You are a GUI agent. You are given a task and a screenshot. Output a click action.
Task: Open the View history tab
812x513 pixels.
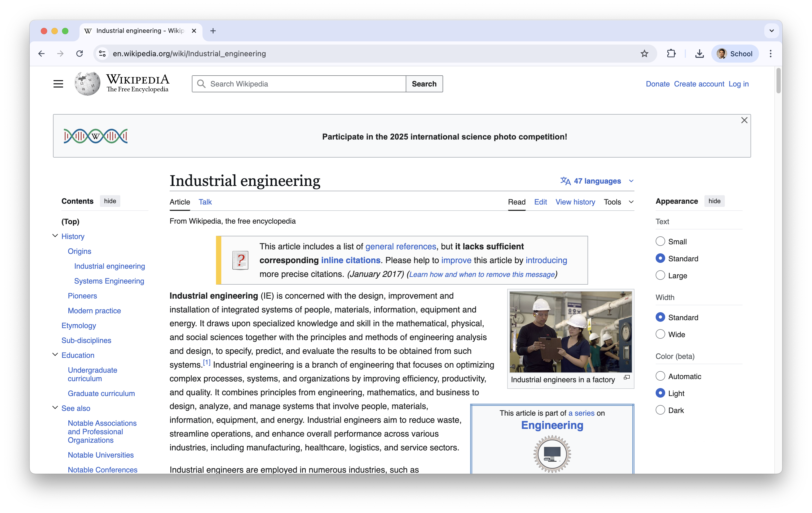coord(575,202)
